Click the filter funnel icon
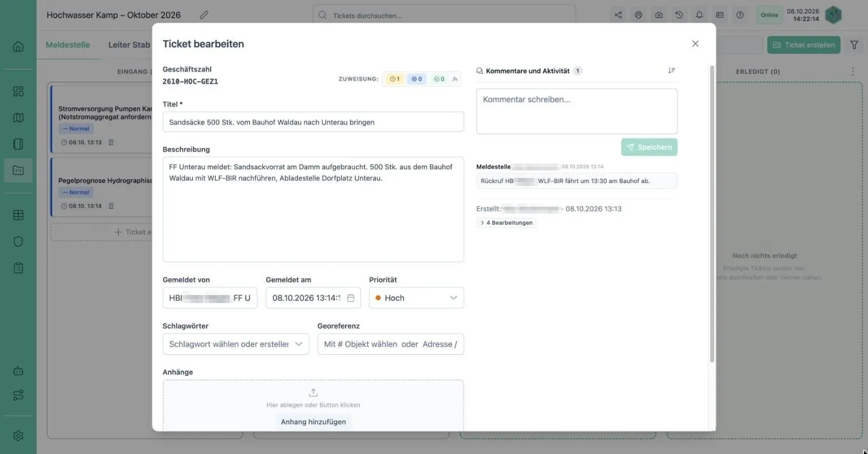The image size is (868, 454). (x=854, y=45)
